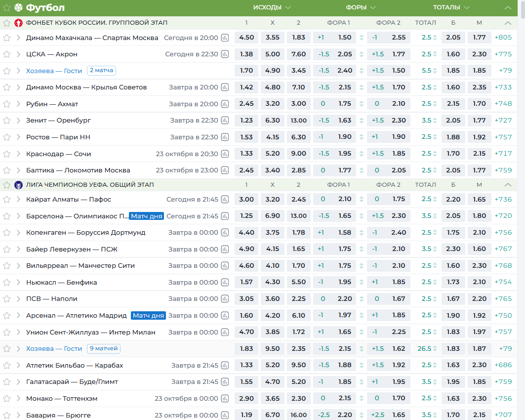Open stats icon for Ньюкасл — Бенфика

(225, 283)
